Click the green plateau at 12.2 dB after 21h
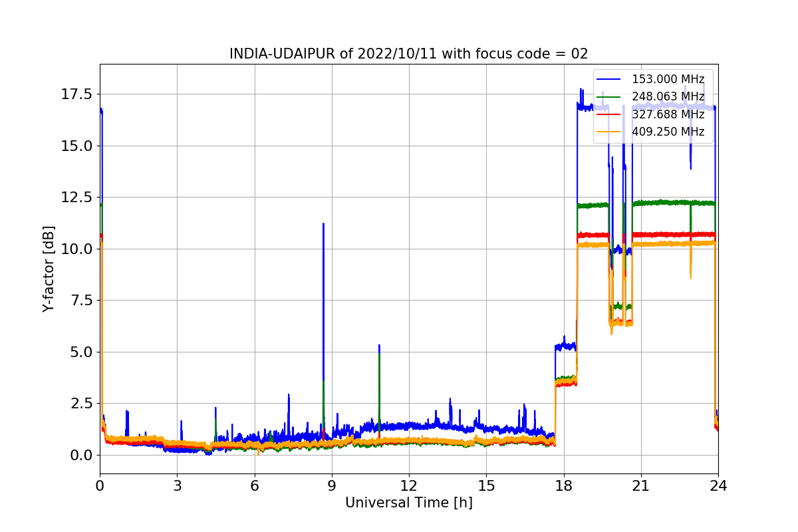798x532 pixels. tap(673, 203)
